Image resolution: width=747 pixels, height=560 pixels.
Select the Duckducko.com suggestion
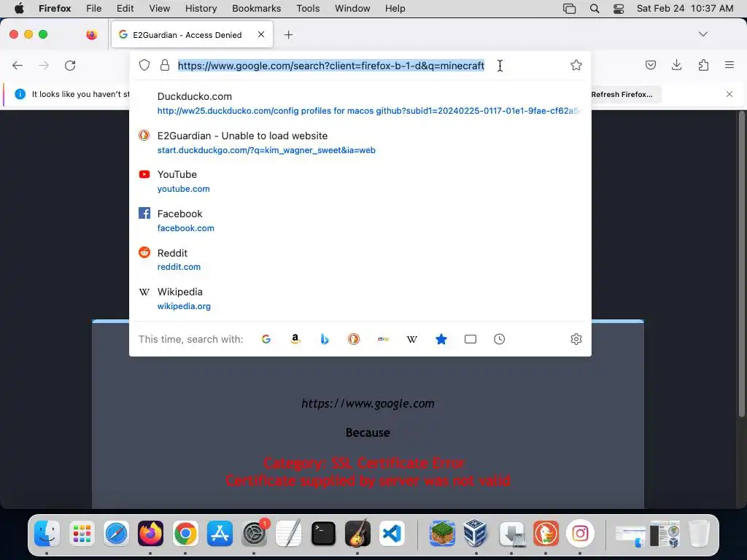(x=360, y=104)
